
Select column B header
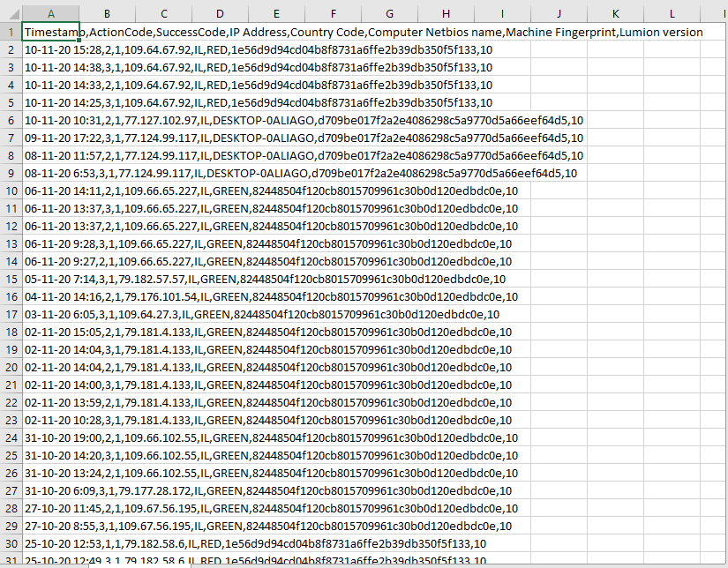click(107, 13)
